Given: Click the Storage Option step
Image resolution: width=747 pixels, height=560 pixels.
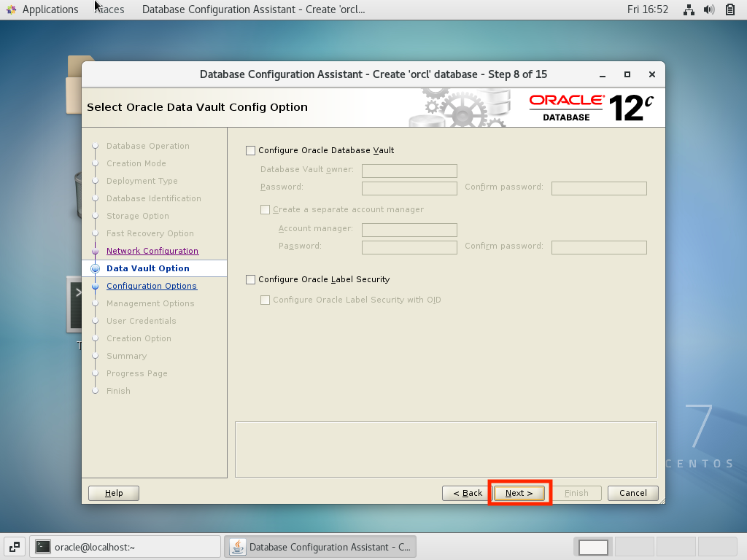Looking at the screenshot, I should pyautogui.click(x=138, y=216).
